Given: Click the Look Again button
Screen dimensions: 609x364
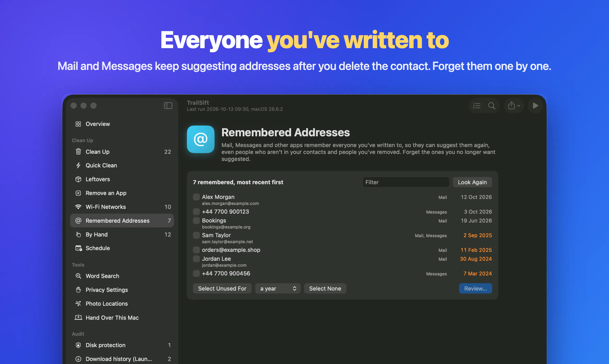Looking at the screenshot, I should pos(472,182).
